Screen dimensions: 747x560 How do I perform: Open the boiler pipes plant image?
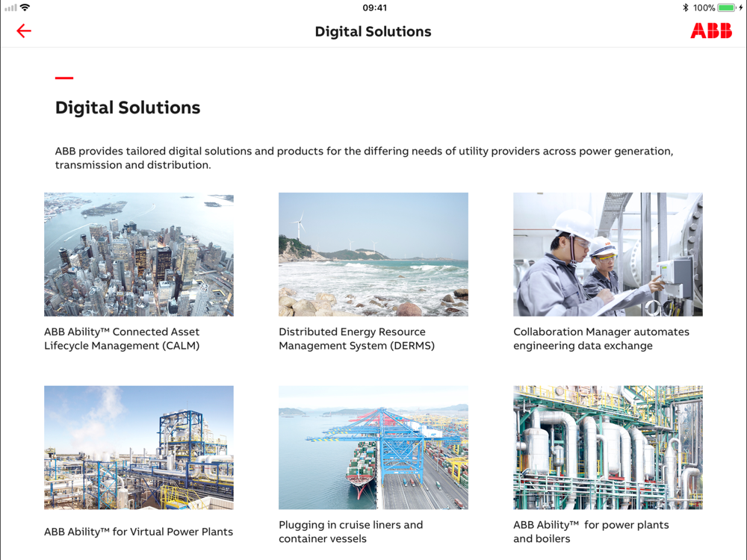tap(608, 447)
